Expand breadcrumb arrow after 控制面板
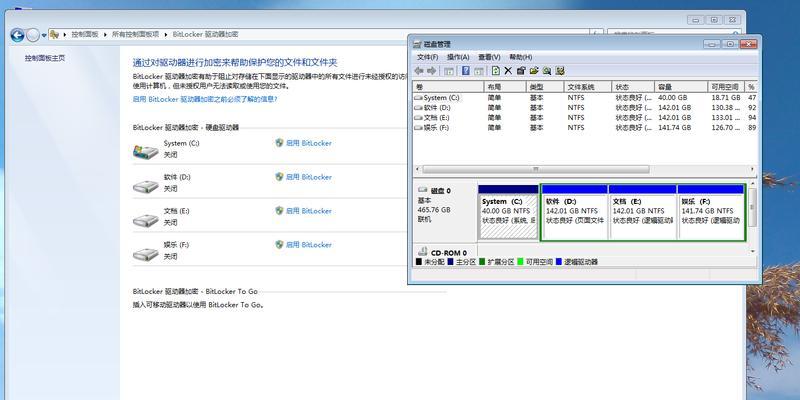The image size is (800, 400). click(x=105, y=35)
